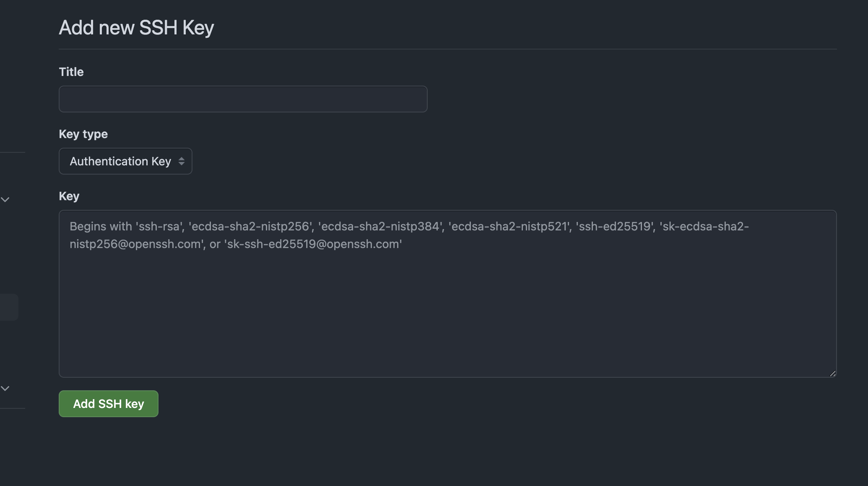Expand the upper sidebar chevron
This screenshot has width=868, height=486.
(x=5, y=200)
